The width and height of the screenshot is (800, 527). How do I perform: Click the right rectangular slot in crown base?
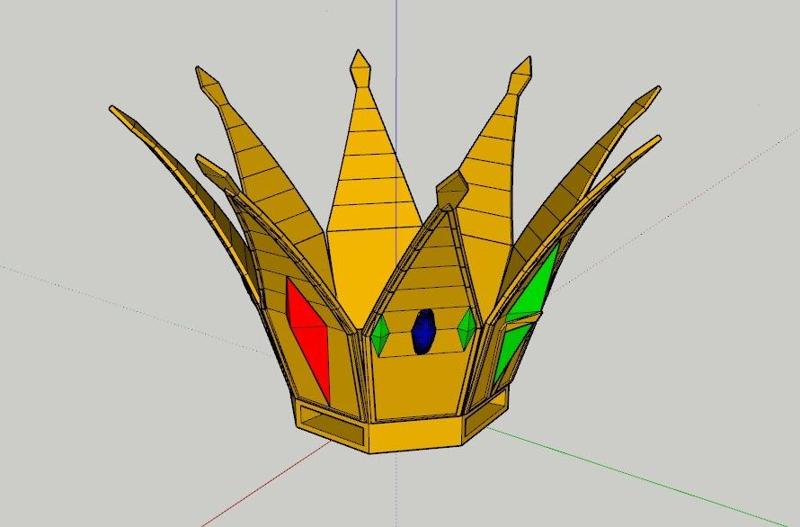[485, 412]
